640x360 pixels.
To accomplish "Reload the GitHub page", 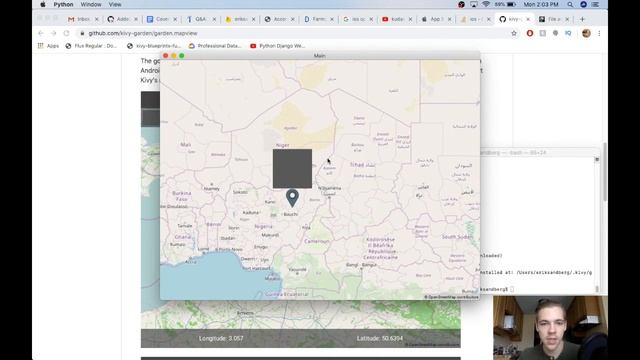I will coord(66,33).
